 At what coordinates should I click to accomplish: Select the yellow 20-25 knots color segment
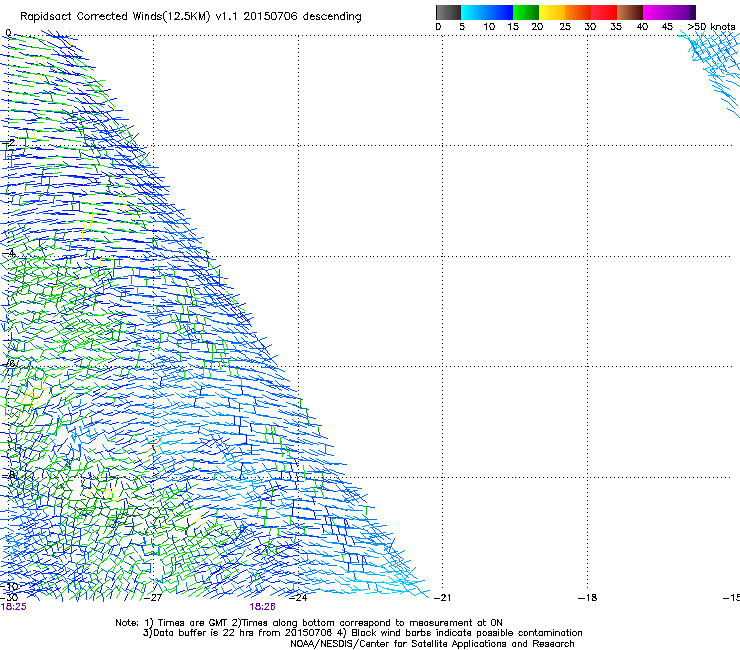point(552,12)
